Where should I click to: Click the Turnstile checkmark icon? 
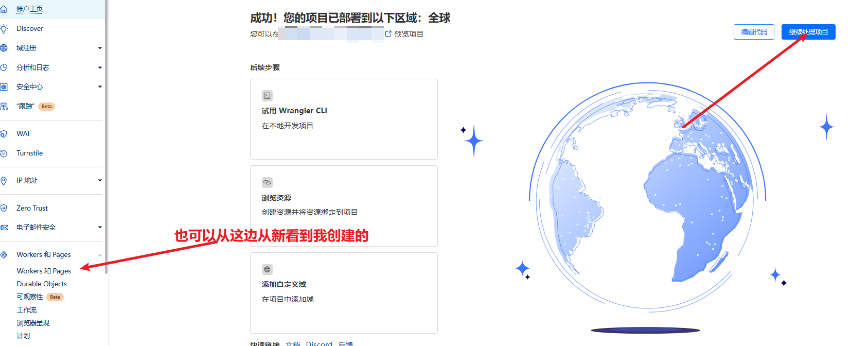tap(4, 153)
